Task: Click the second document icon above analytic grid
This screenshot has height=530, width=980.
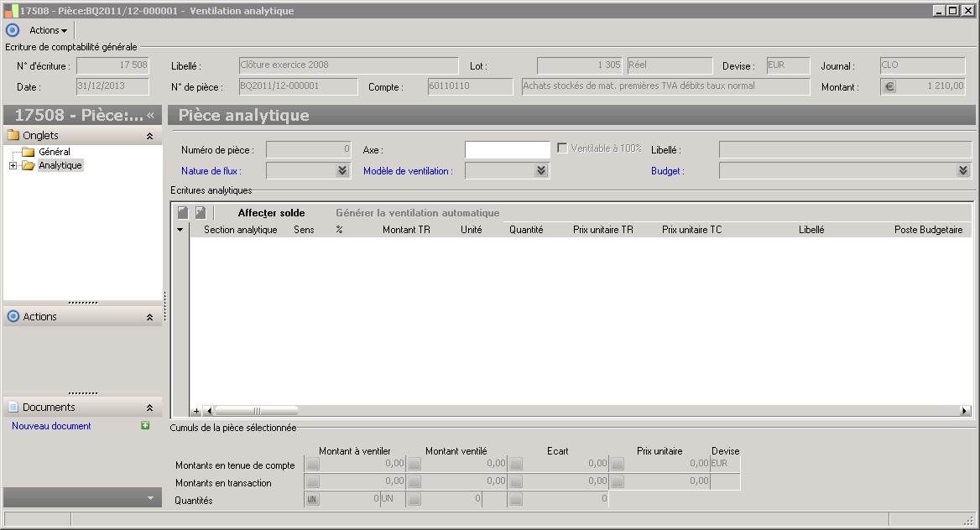Action: [x=201, y=213]
